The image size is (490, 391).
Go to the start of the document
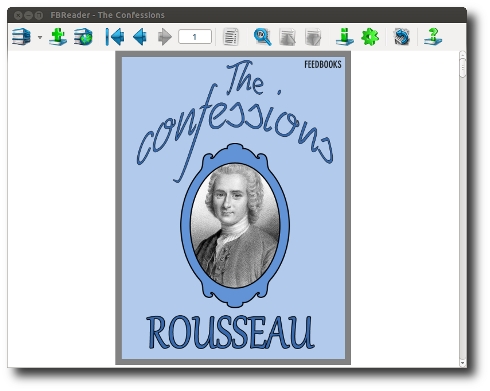click(115, 37)
